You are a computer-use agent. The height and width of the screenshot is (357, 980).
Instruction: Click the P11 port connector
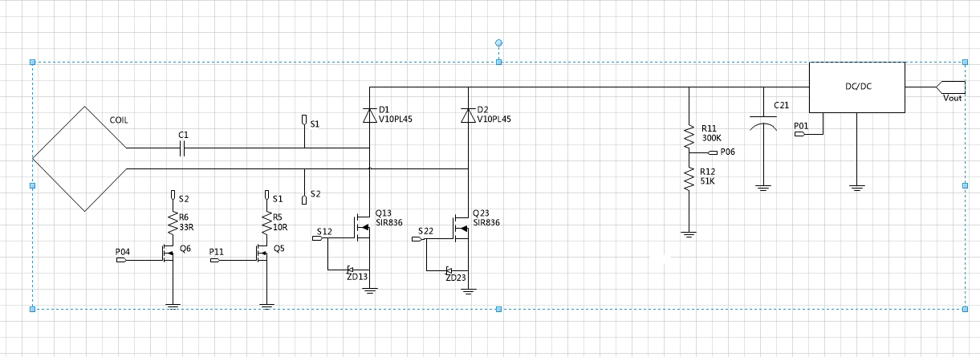(x=217, y=260)
